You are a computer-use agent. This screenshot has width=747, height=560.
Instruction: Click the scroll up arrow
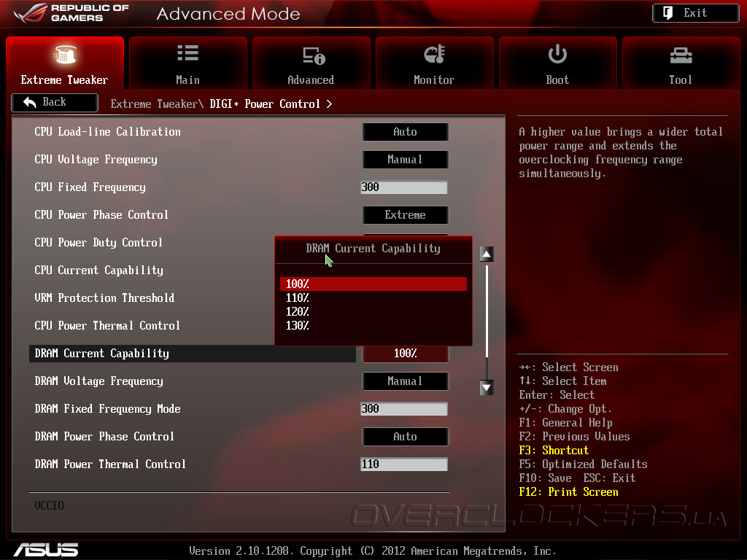487,254
